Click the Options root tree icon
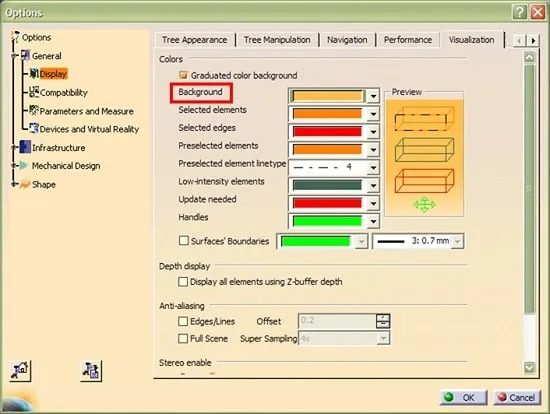 click(x=15, y=36)
